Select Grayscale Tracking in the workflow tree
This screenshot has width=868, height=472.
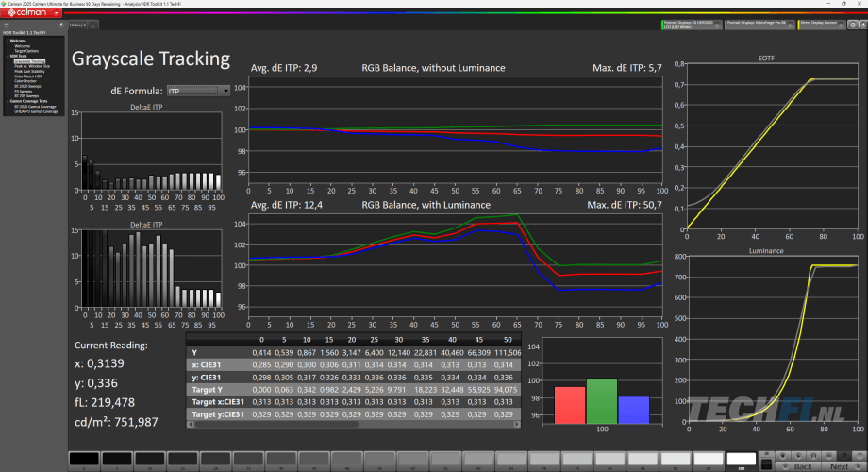pos(29,61)
